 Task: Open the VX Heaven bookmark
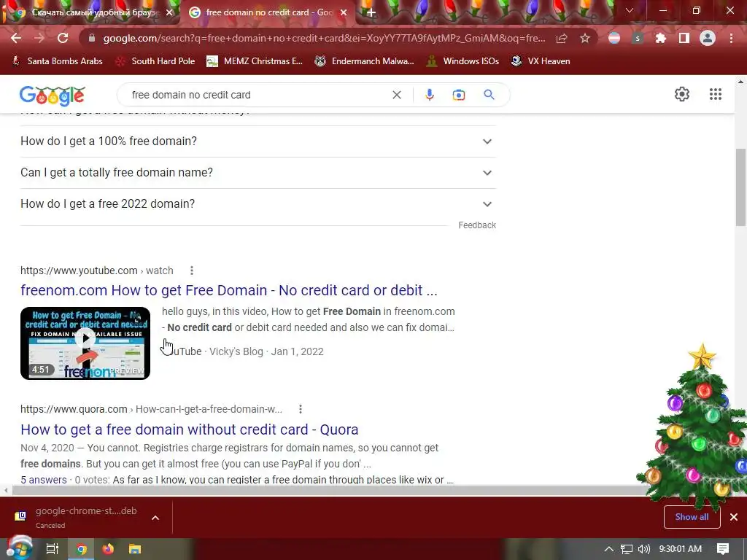point(541,61)
